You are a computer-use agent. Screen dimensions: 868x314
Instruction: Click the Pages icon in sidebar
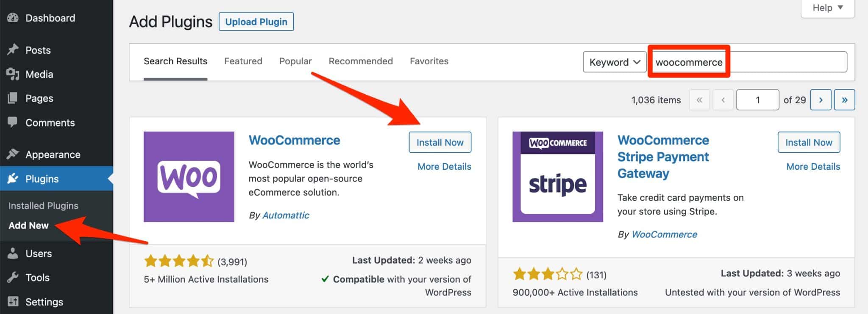[13, 98]
